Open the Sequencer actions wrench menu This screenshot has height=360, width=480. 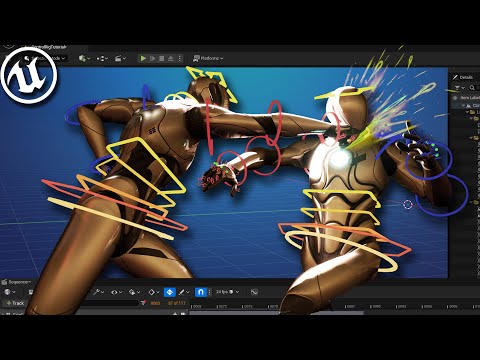(x=99, y=292)
